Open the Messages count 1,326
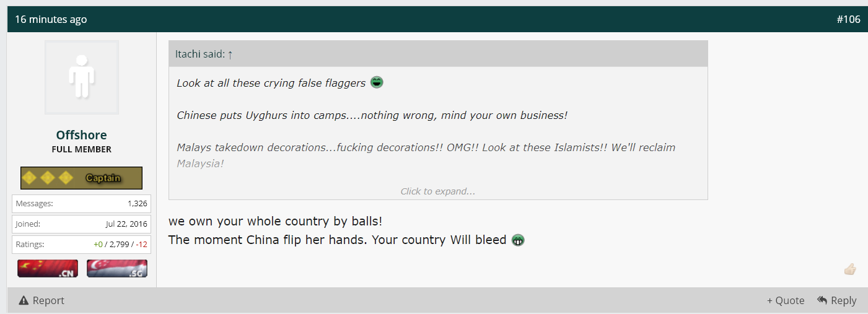Image resolution: width=868 pixels, height=314 pixels. [137, 203]
